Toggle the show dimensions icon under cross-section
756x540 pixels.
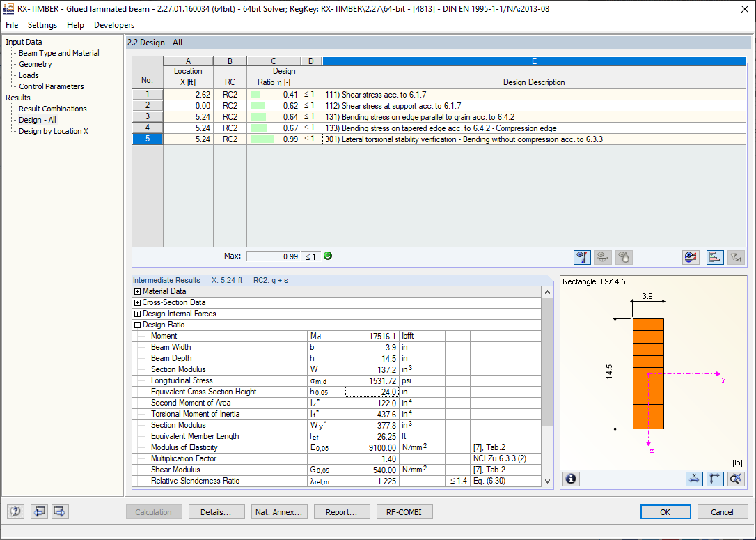coord(694,479)
